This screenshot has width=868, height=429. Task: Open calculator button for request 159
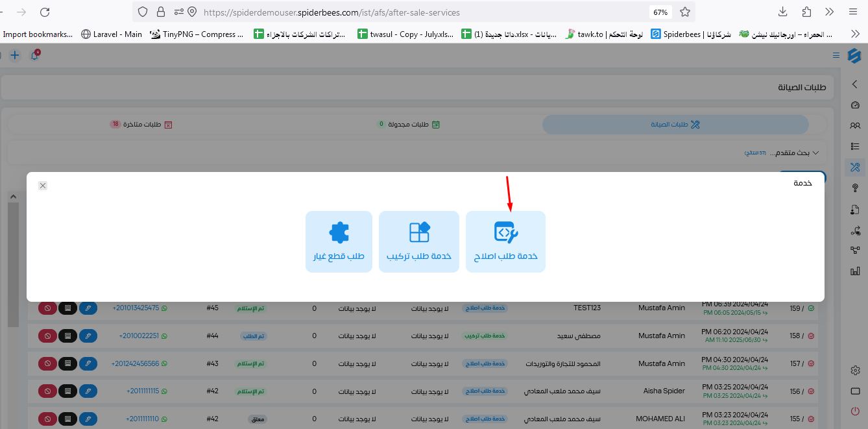[x=67, y=308]
